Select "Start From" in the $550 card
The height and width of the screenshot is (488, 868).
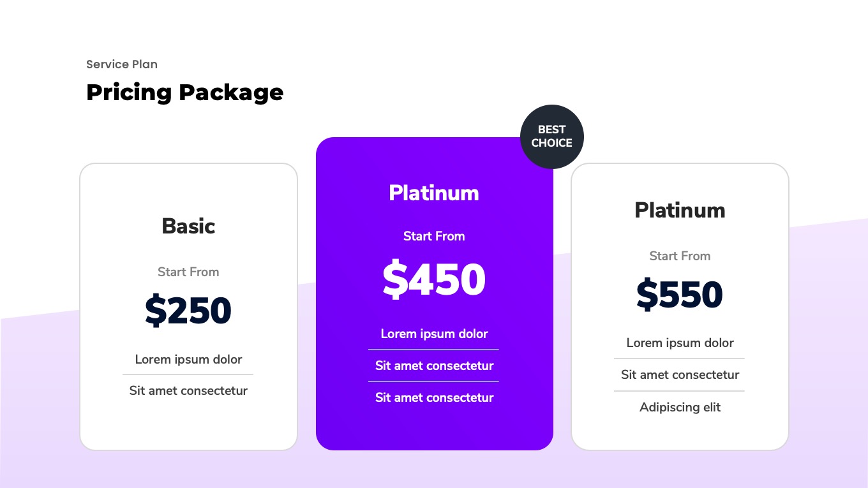point(680,256)
